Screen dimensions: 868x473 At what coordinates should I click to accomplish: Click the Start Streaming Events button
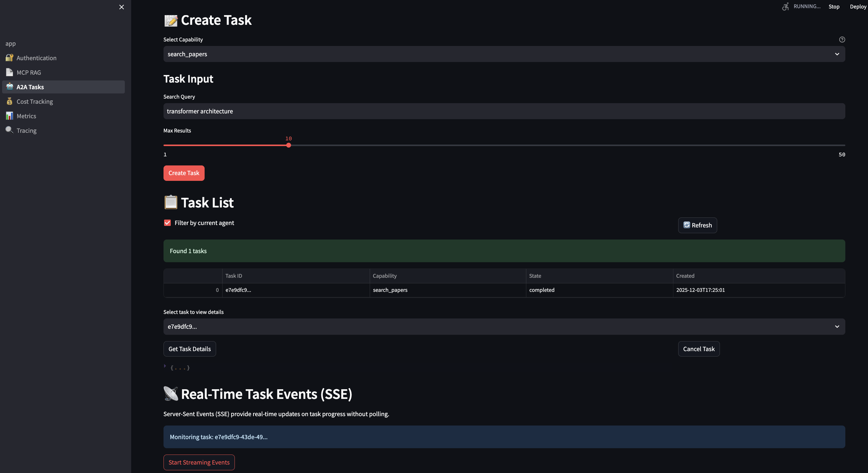pyautogui.click(x=199, y=462)
